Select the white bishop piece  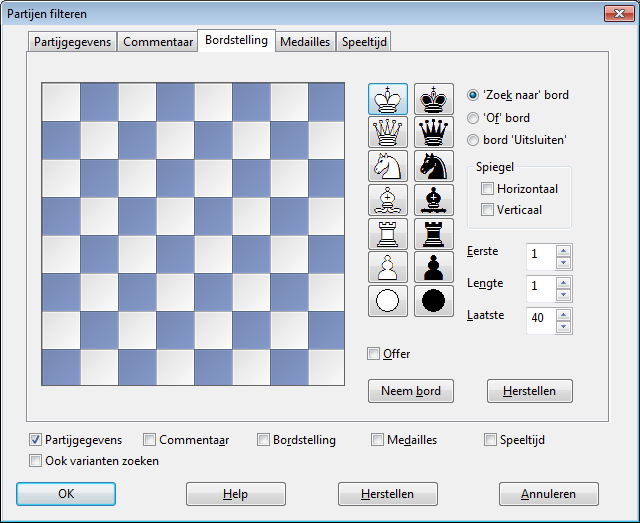tap(387, 200)
